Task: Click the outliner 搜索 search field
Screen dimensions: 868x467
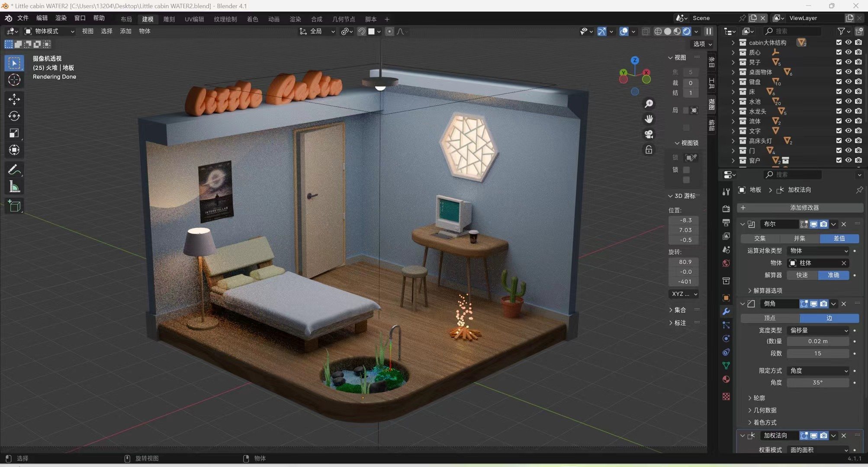Action: click(792, 32)
